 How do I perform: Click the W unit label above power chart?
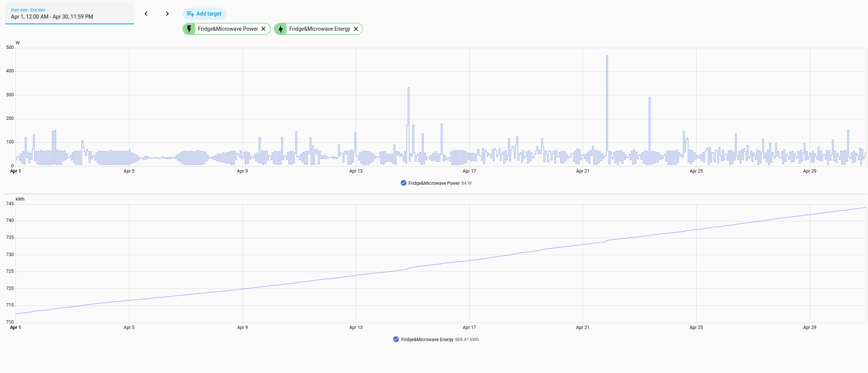17,43
